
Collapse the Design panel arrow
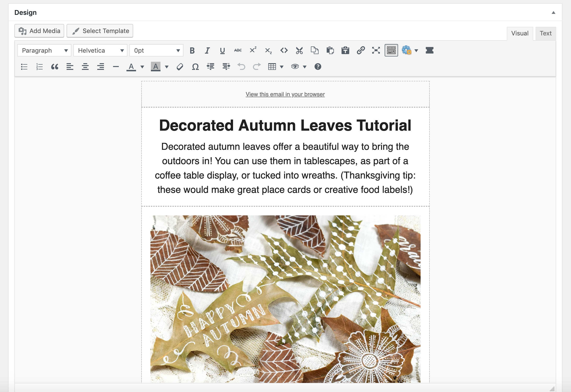pyautogui.click(x=553, y=12)
